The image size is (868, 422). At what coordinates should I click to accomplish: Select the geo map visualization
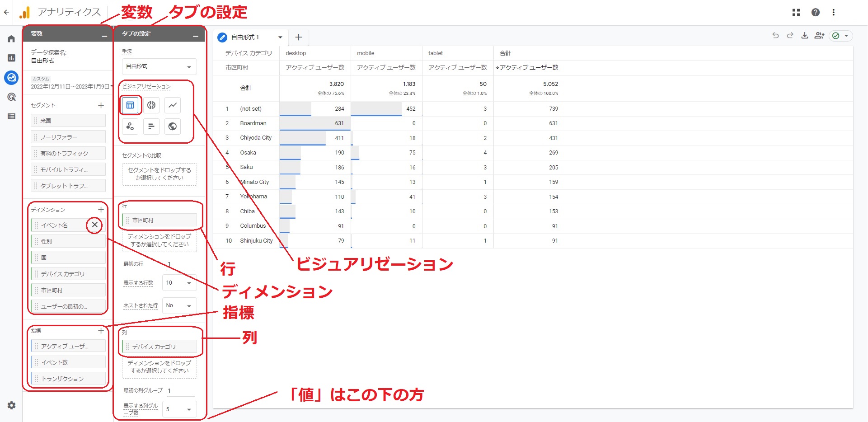click(173, 127)
